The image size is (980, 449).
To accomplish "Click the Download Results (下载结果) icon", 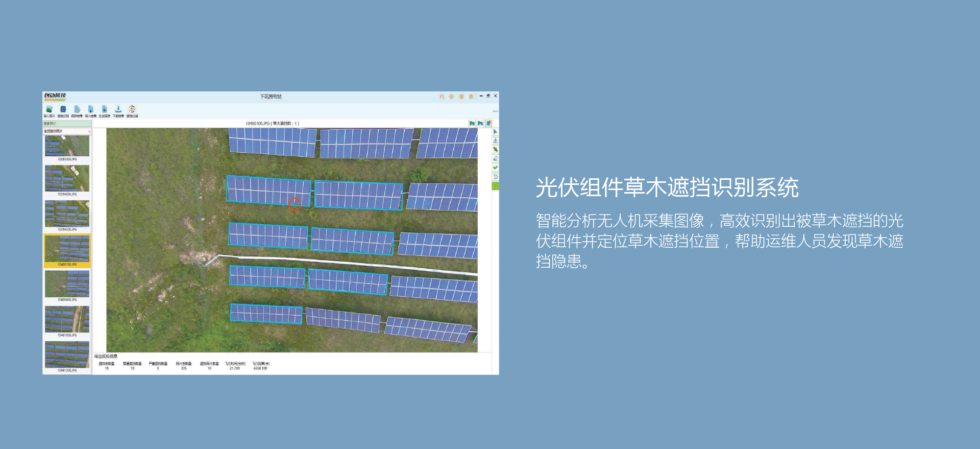I will click(x=118, y=110).
